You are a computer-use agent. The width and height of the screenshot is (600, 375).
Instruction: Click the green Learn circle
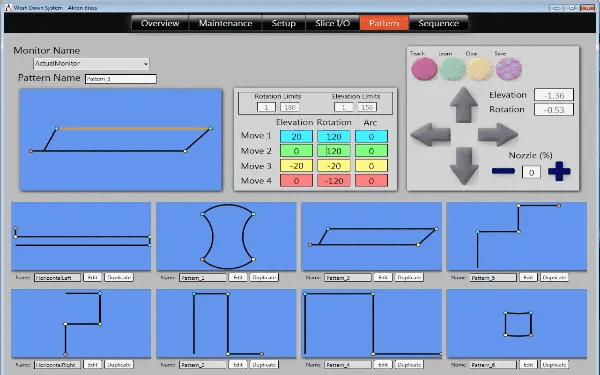(452, 69)
